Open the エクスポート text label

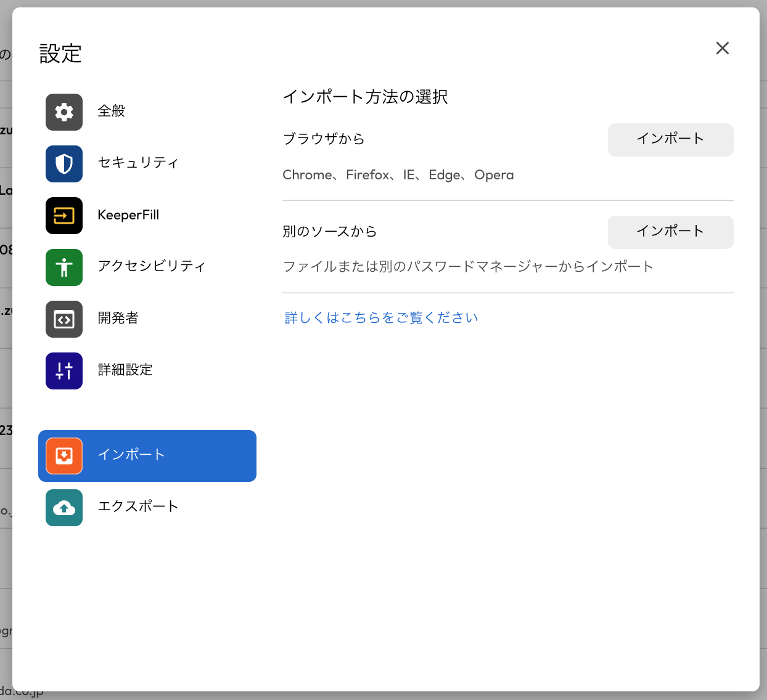click(x=138, y=507)
